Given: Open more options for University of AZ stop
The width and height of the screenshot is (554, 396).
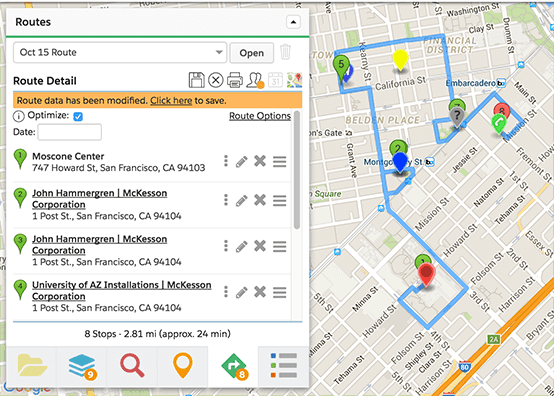Looking at the screenshot, I should 226,292.
